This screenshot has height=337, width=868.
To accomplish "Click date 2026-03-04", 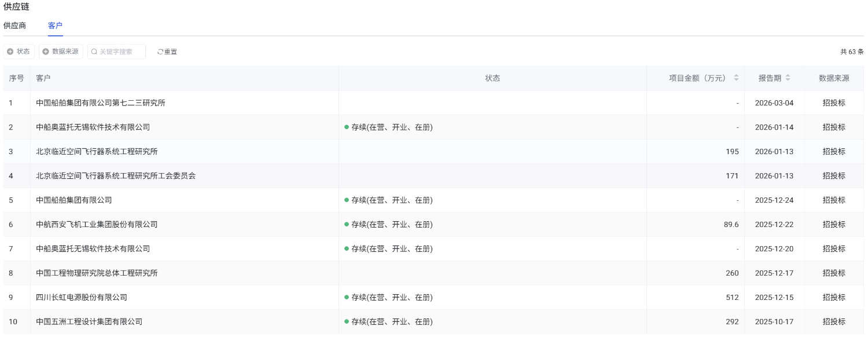I will [x=774, y=103].
